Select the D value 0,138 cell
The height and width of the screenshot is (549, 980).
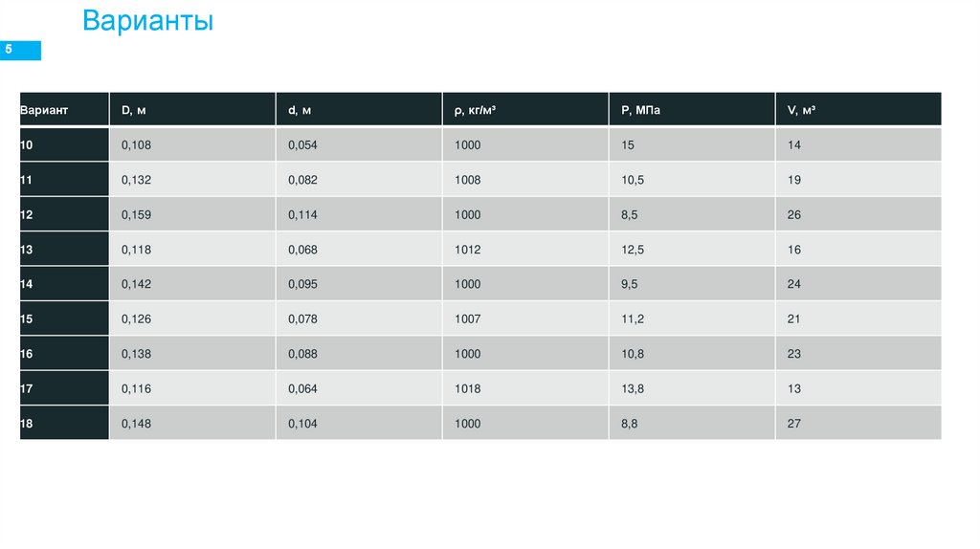(x=136, y=354)
